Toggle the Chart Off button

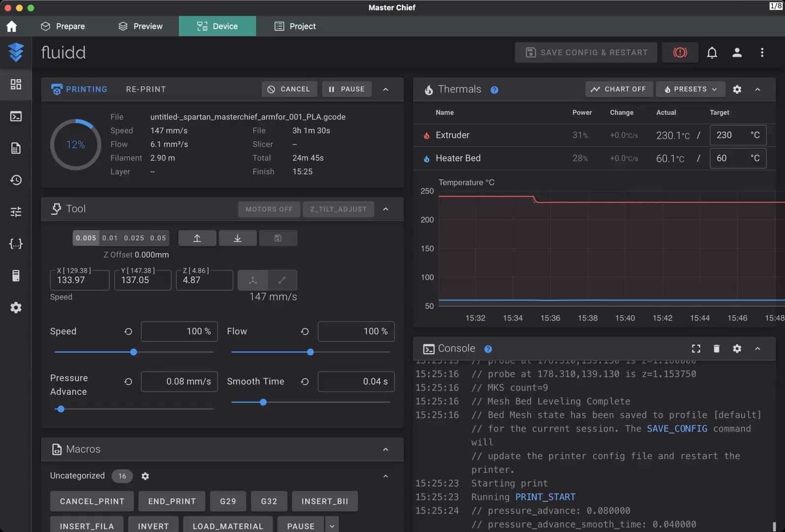click(x=619, y=89)
